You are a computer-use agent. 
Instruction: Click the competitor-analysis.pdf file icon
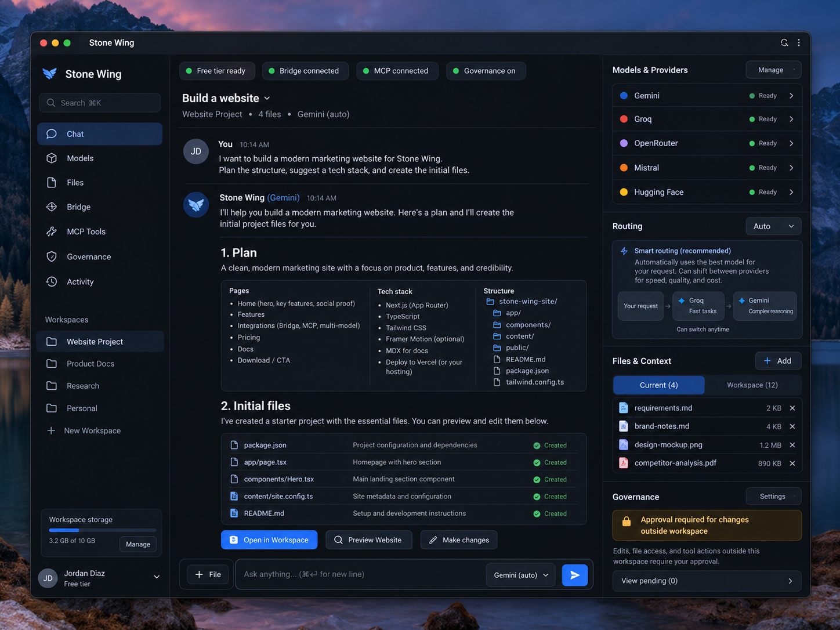click(624, 463)
